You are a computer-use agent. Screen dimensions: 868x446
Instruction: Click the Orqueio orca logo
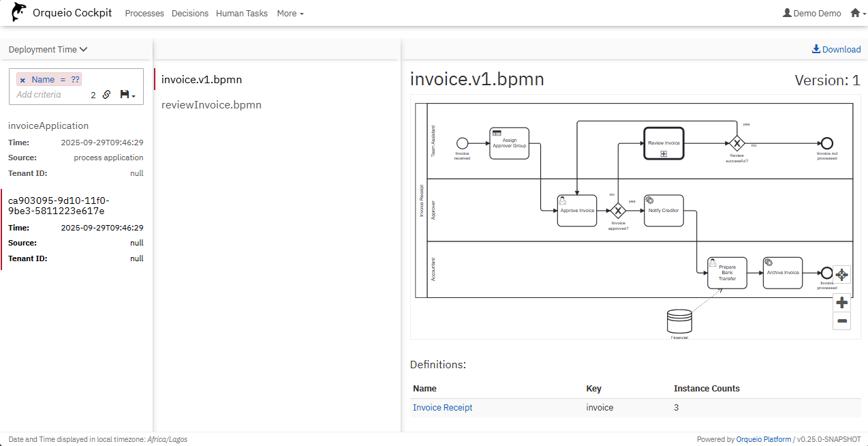pos(19,12)
